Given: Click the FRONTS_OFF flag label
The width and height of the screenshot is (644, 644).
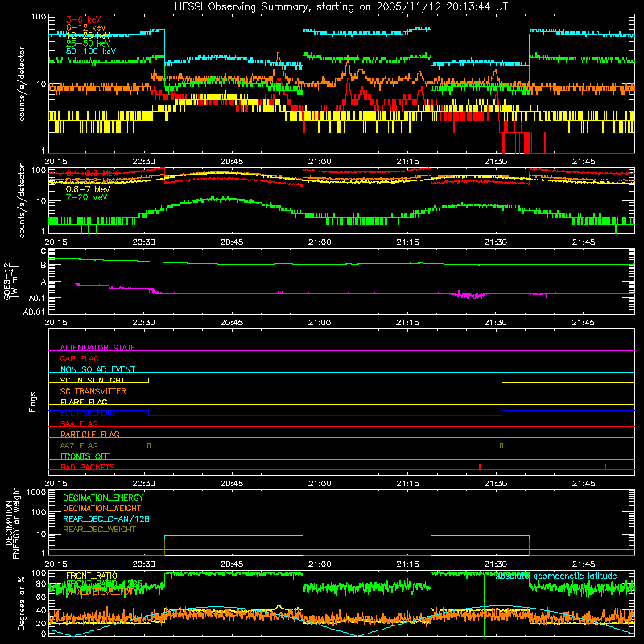Looking at the screenshot, I should [85, 456].
